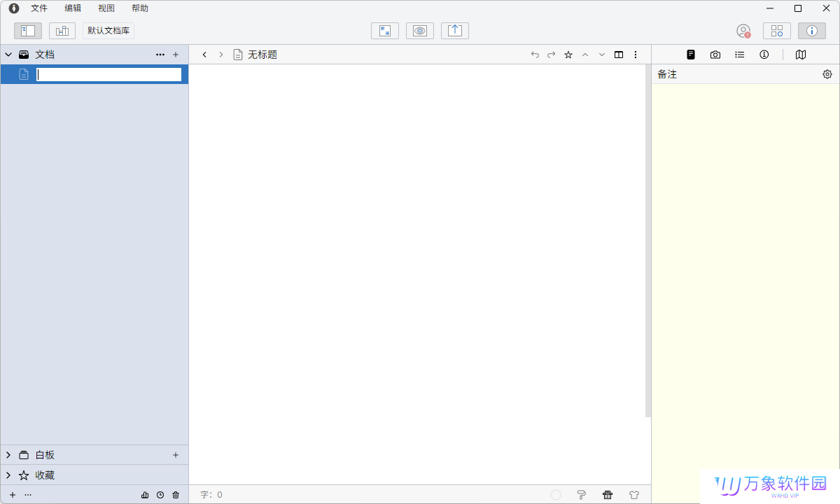840x504 pixels.
Task: Open sidebar footer more options
Action: (28, 495)
